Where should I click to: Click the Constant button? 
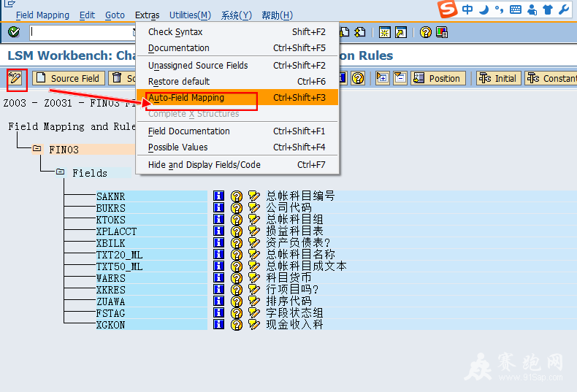pos(551,78)
